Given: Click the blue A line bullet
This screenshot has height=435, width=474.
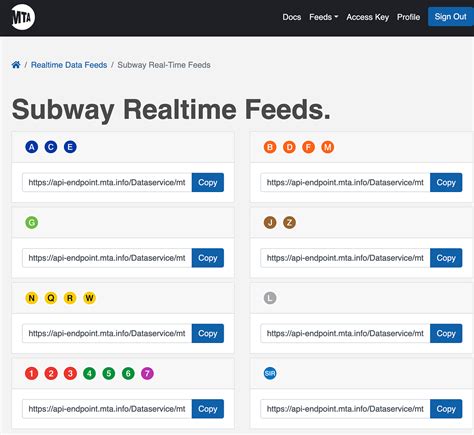Looking at the screenshot, I should click(32, 147).
